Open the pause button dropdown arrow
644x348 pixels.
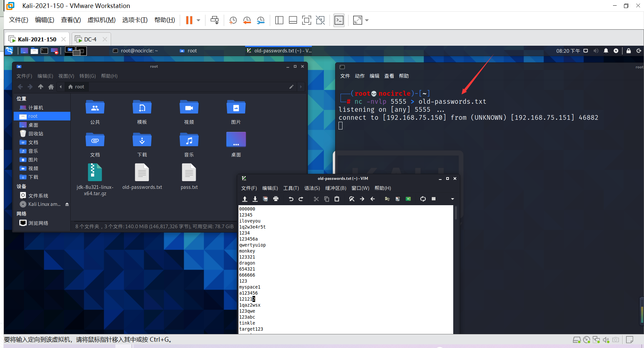tap(198, 20)
